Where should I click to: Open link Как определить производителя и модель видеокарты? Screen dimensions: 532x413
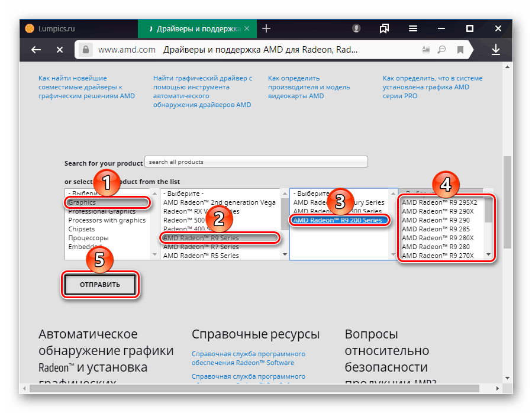tap(309, 87)
